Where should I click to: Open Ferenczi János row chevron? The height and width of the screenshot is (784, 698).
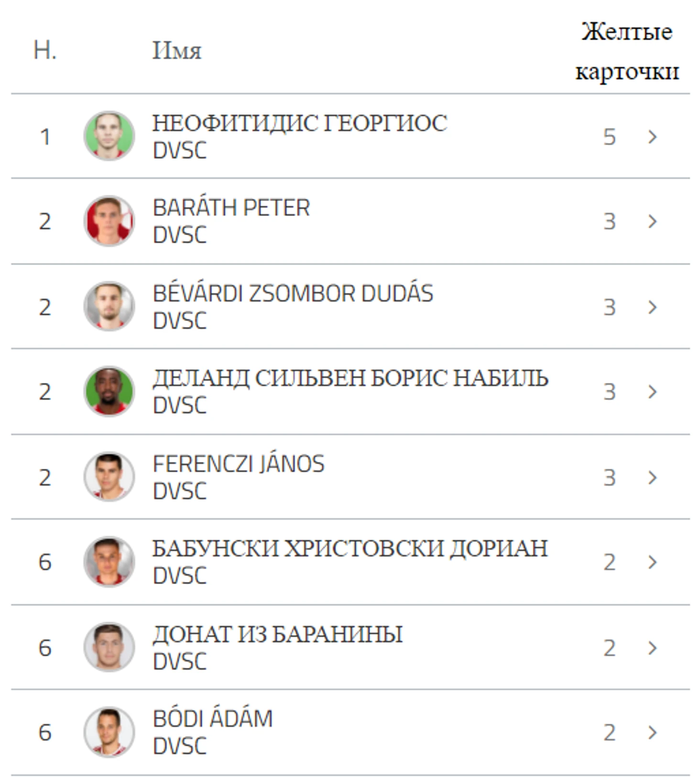click(652, 477)
